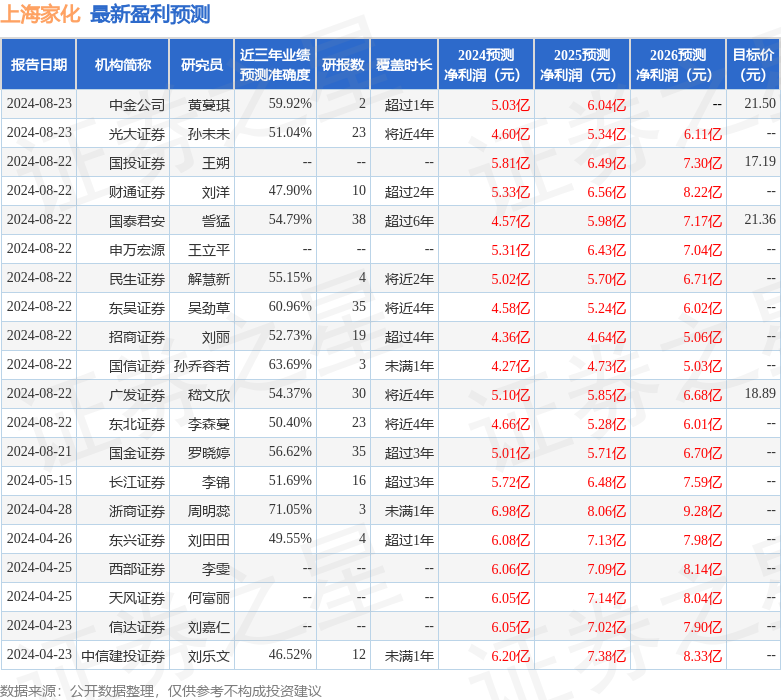Click accuracy value 59.92%
Screen dimensions: 781x700
tap(290, 104)
